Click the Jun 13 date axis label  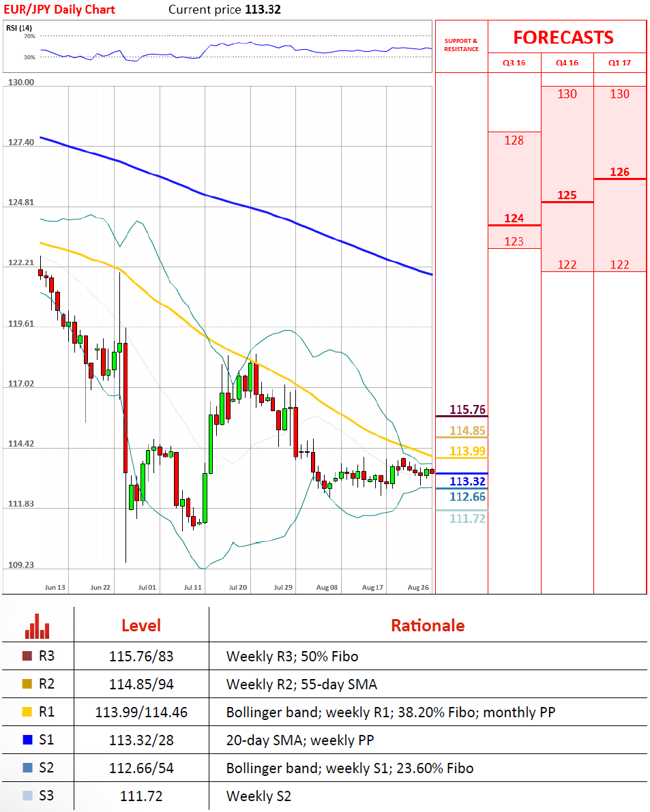coord(55,587)
